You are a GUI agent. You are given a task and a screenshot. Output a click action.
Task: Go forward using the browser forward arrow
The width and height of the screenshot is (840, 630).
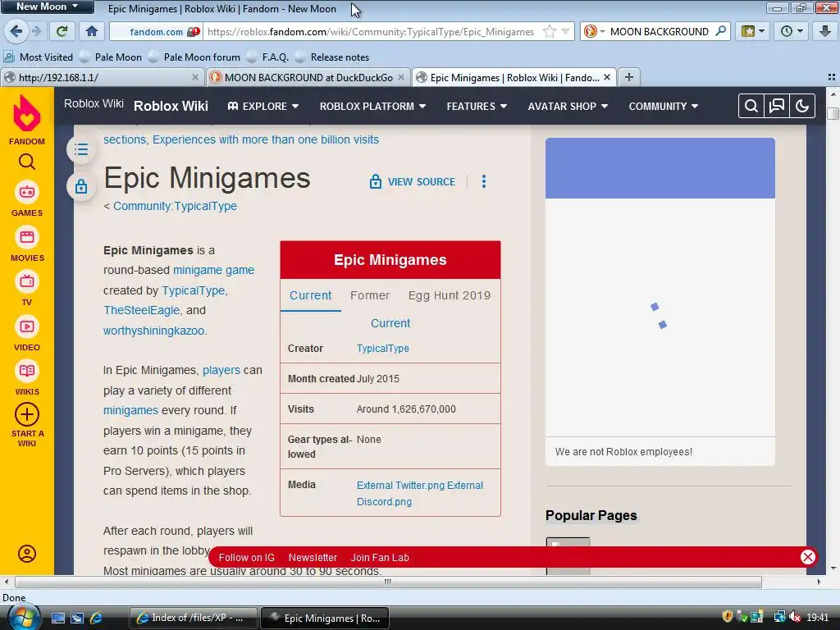[36, 31]
